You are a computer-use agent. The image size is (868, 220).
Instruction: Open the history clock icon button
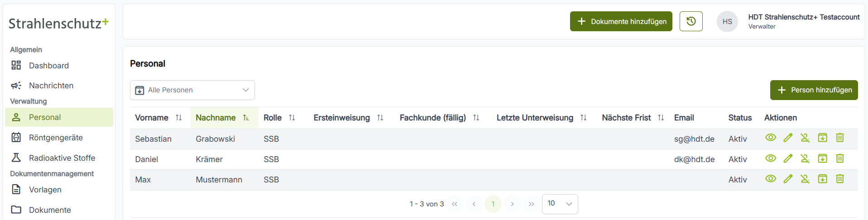pos(691,21)
